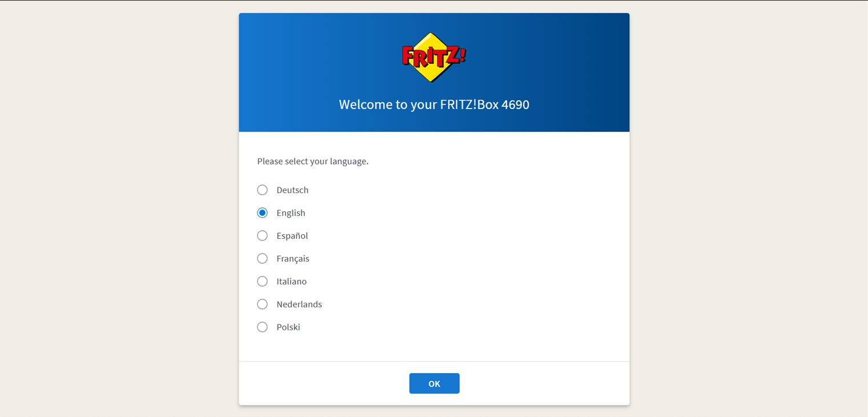Click the Please select your language text
This screenshot has width=868, height=417.
coord(313,161)
